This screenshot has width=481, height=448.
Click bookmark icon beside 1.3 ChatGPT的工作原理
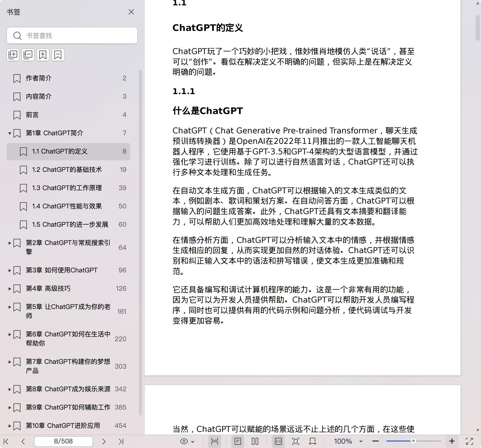pyautogui.click(x=23, y=188)
